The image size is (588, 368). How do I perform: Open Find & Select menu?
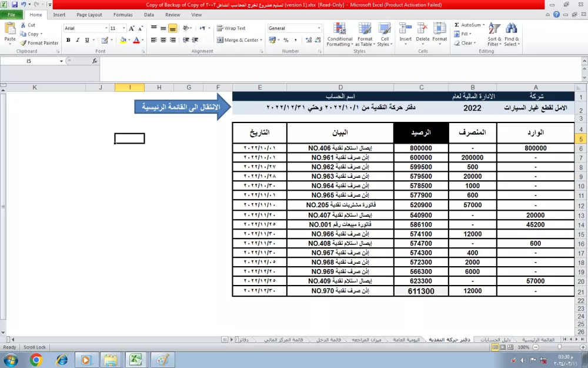coord(512,35)
